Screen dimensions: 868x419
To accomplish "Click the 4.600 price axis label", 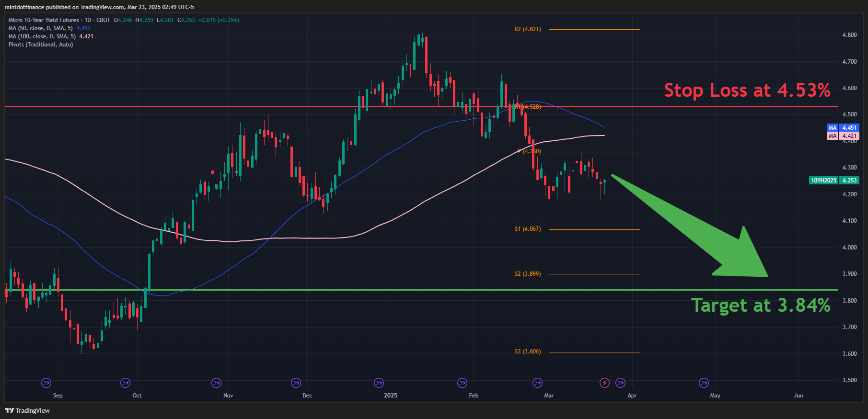I will click(849, 88).
